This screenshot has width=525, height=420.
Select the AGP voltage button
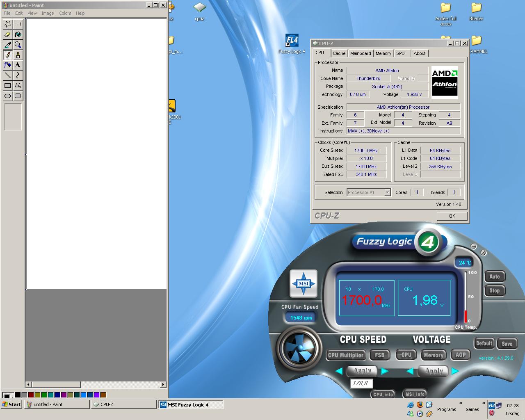click(x=461, y=355)
